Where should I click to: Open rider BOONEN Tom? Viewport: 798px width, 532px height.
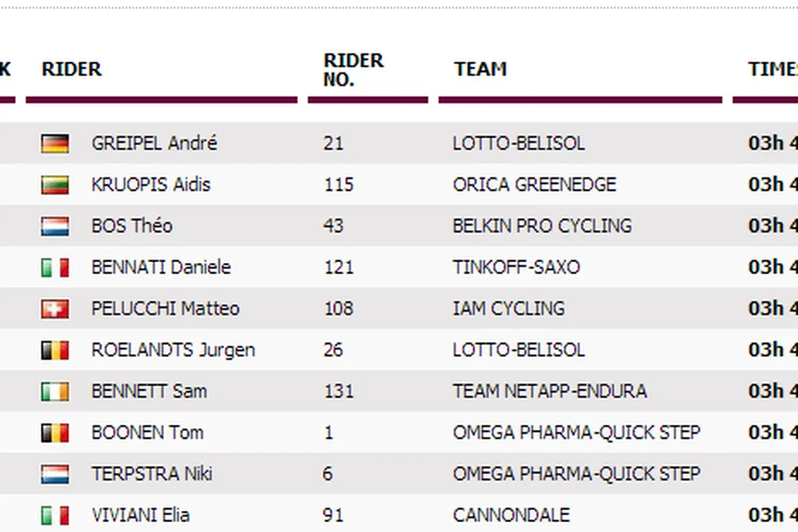pos(147,432)
